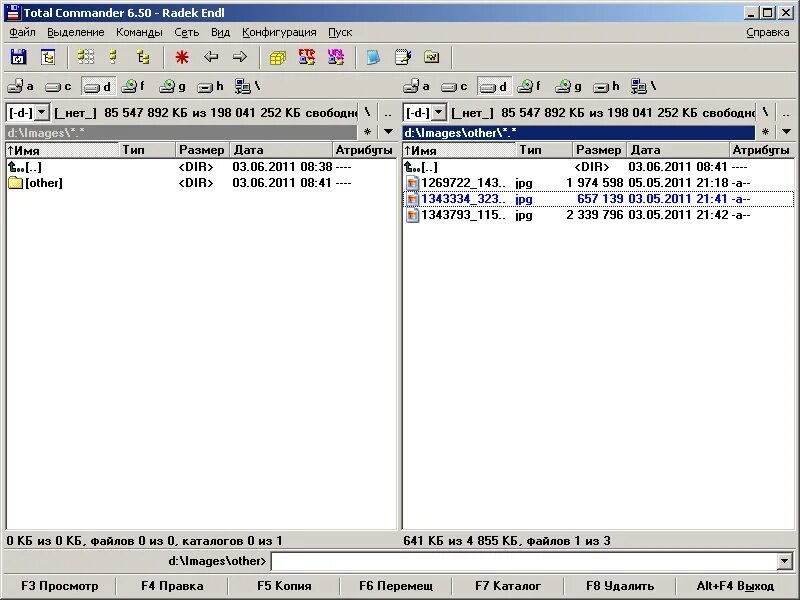This screenshot has height=600, width=800.
Task: Click the red asterisk invert selection icon
Action: 182,57
